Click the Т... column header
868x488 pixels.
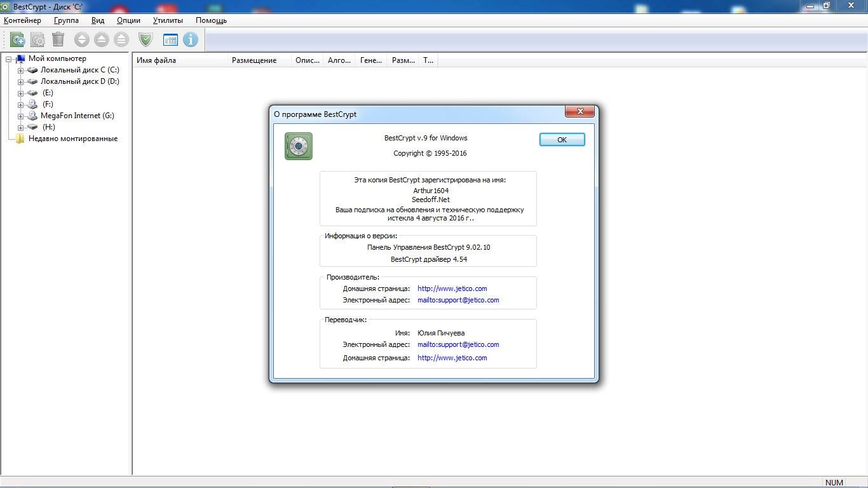click(x=428, y=60)
